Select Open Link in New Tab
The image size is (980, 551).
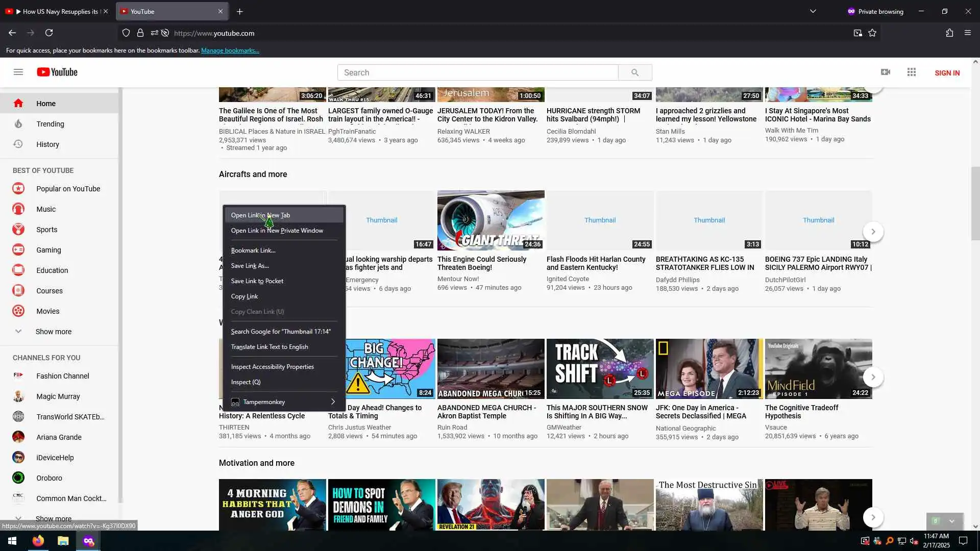(260, 215)
